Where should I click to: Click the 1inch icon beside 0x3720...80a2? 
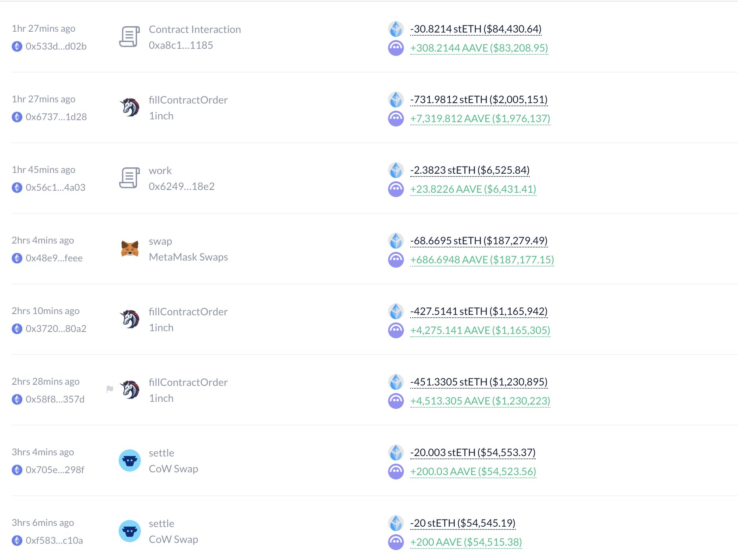130,319
